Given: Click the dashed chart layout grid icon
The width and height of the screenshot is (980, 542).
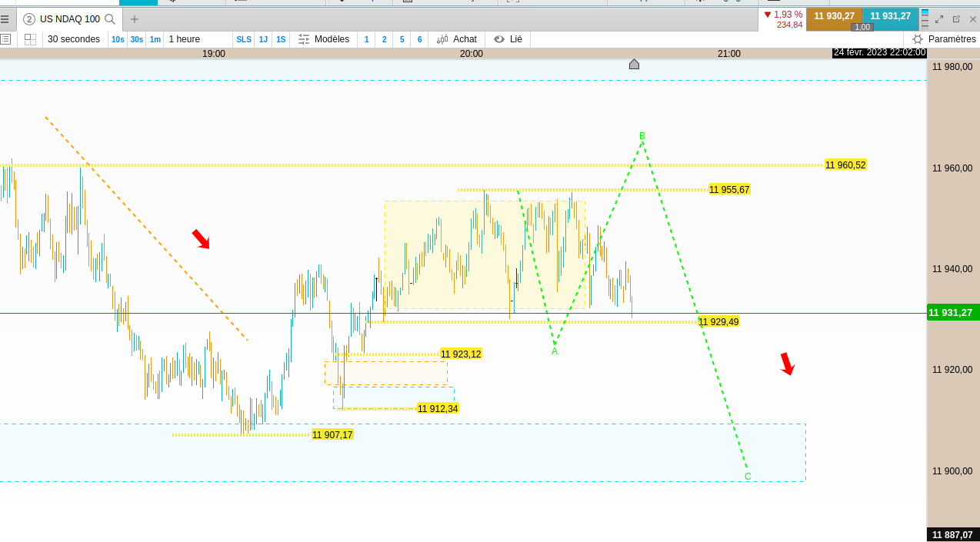Looking at the screenshot, I should point(30,39).
